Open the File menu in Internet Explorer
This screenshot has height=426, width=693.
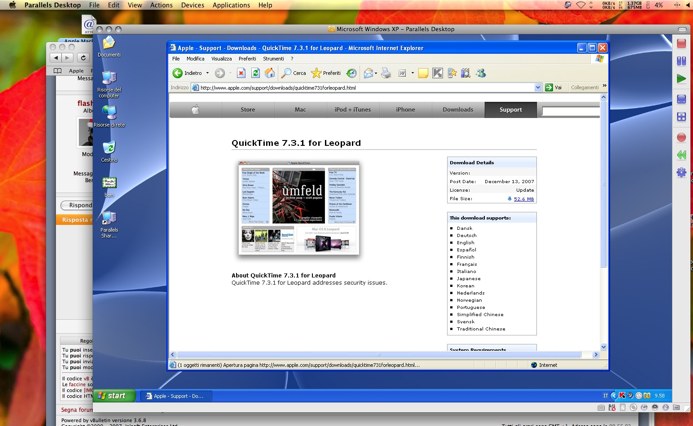[x=176, y=59]
